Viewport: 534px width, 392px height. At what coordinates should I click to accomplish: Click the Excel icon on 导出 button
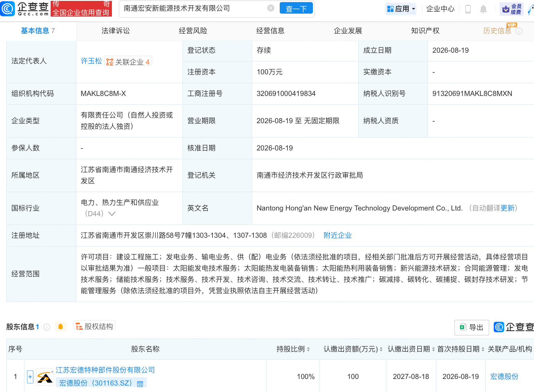coord(463,327)
